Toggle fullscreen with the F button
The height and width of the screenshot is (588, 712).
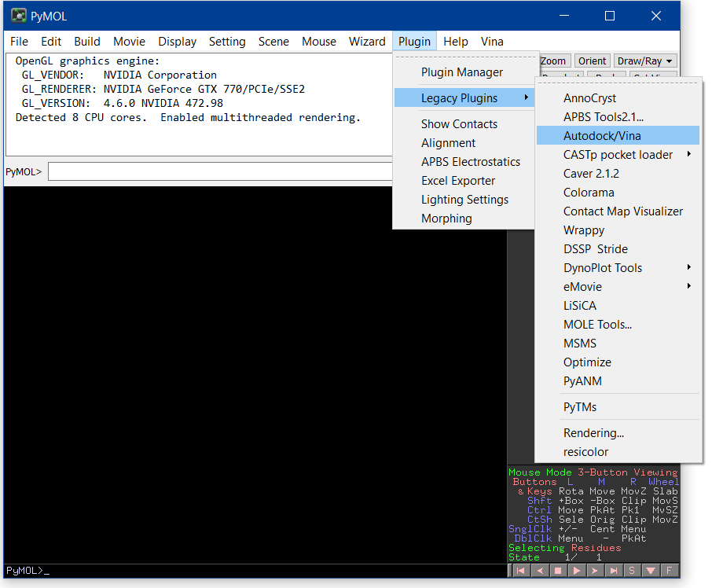coord(670,571)
